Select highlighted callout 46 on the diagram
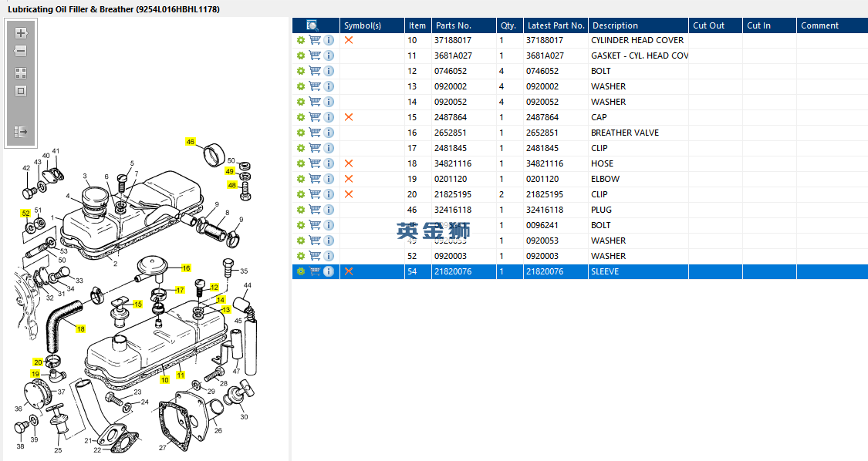 (x=191, y=142)
